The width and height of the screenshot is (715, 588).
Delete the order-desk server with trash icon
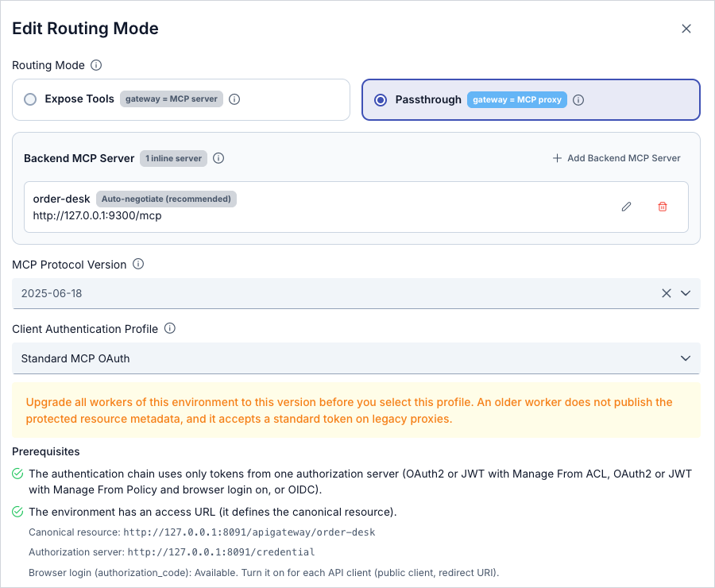[663, 207]
